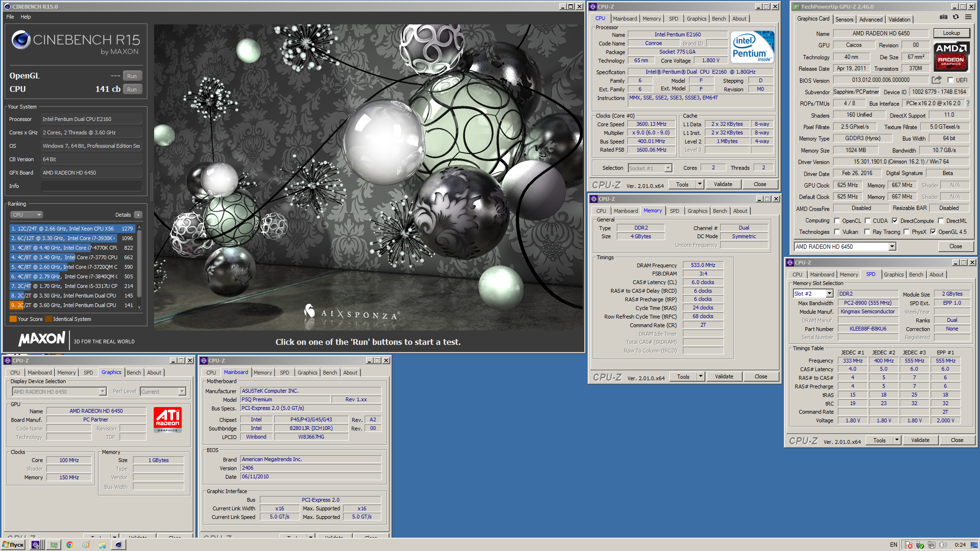Click the Intel Pentium inside logo

pyautogui.click(x=753, y=47)
